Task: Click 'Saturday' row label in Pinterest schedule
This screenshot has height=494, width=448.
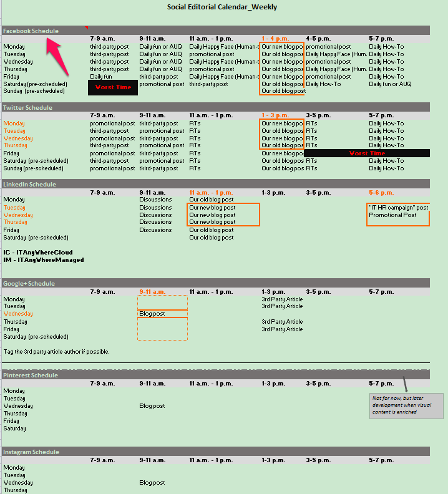Action: coord(14,429)
